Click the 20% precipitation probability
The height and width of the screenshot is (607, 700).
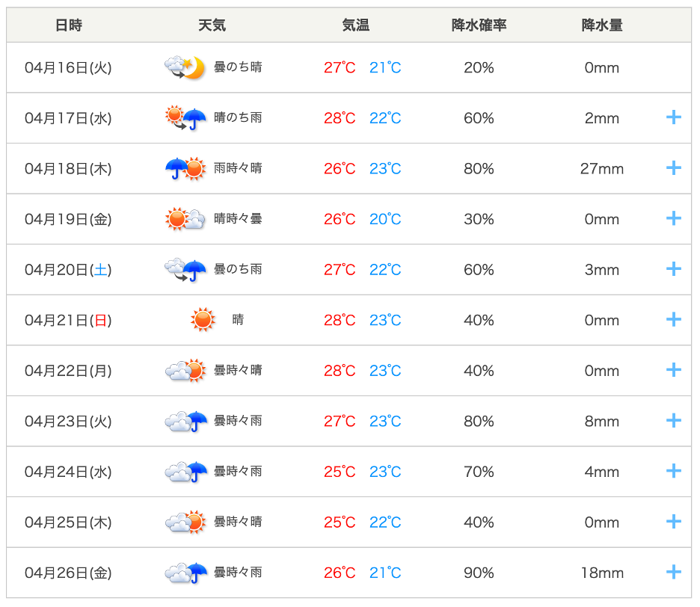[x=479, y=68]
